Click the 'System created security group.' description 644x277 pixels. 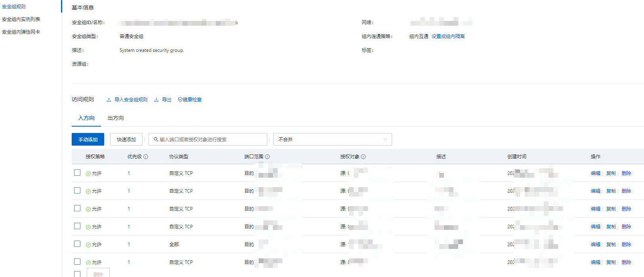pyautogui.click(x=152, y=50)
